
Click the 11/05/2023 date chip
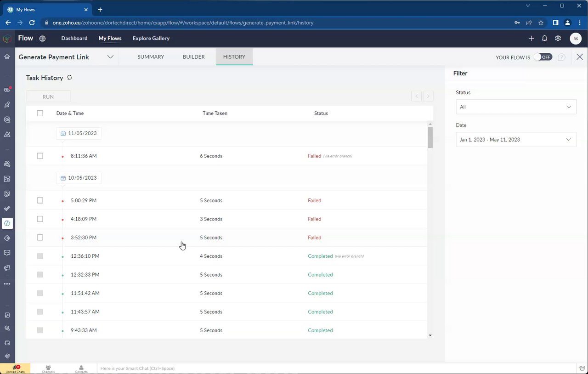(79, 133)
